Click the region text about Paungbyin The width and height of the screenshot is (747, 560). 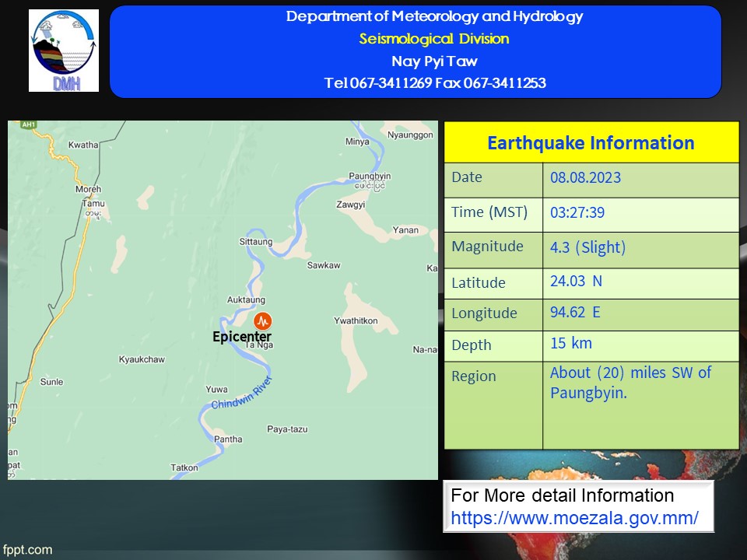(x=631, y=383)
